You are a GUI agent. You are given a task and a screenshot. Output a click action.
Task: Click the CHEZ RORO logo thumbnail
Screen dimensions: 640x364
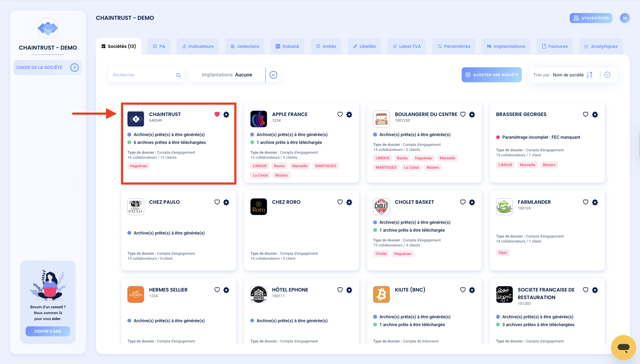(x=259, y=207)
